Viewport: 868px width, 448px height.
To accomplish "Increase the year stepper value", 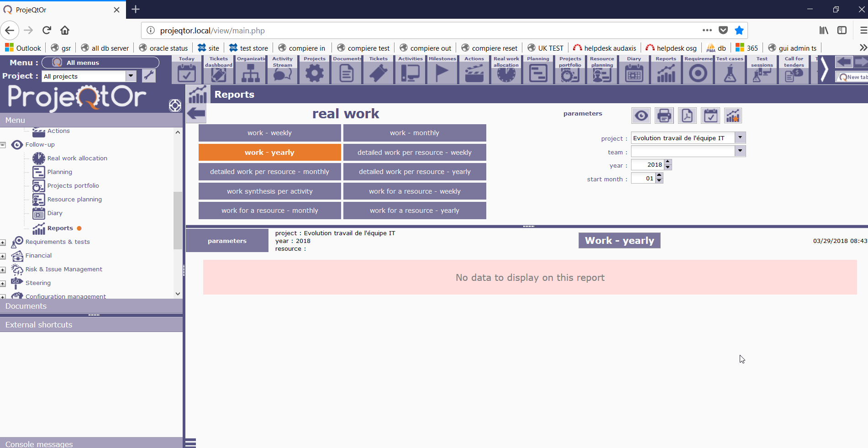I will point(668,162).
